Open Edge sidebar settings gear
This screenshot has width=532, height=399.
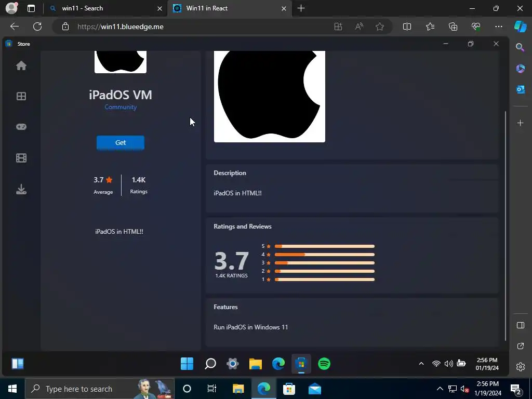tap(520, 367)
